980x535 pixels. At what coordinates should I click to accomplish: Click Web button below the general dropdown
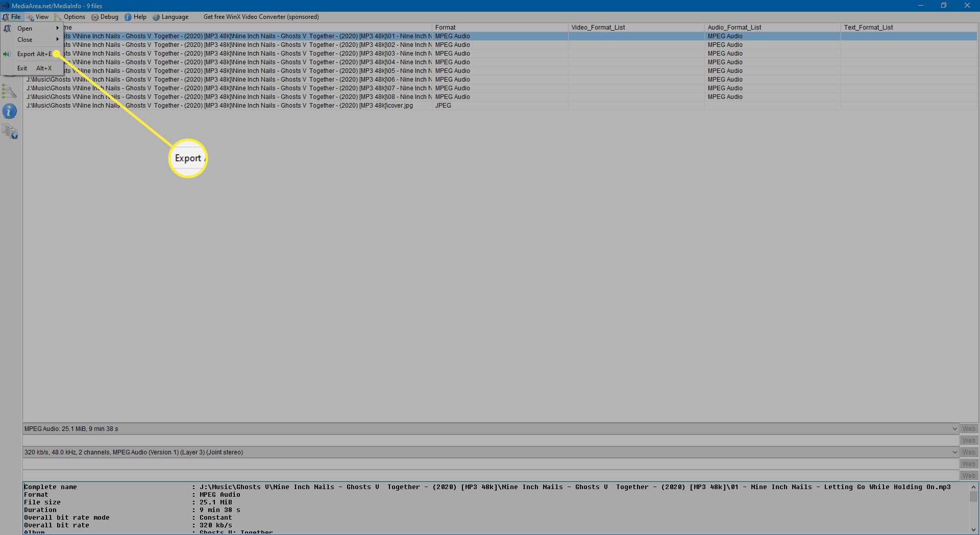tap(969, 441)
